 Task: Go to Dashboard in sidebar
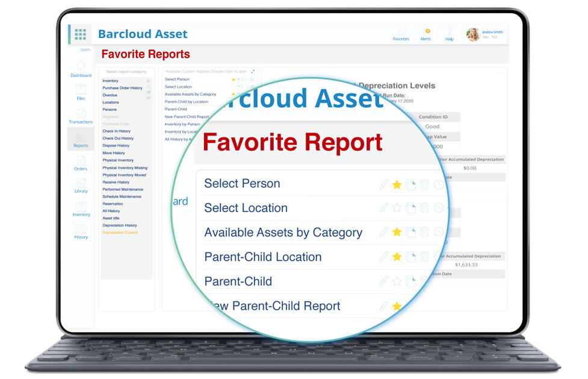pos(81,69)
